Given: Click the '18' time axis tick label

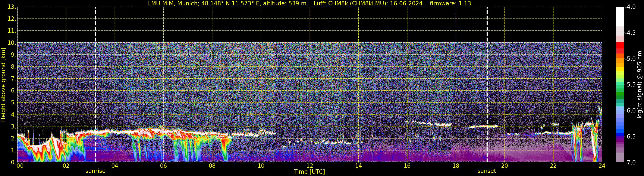Looking at the screenshot, I should 456,166.
